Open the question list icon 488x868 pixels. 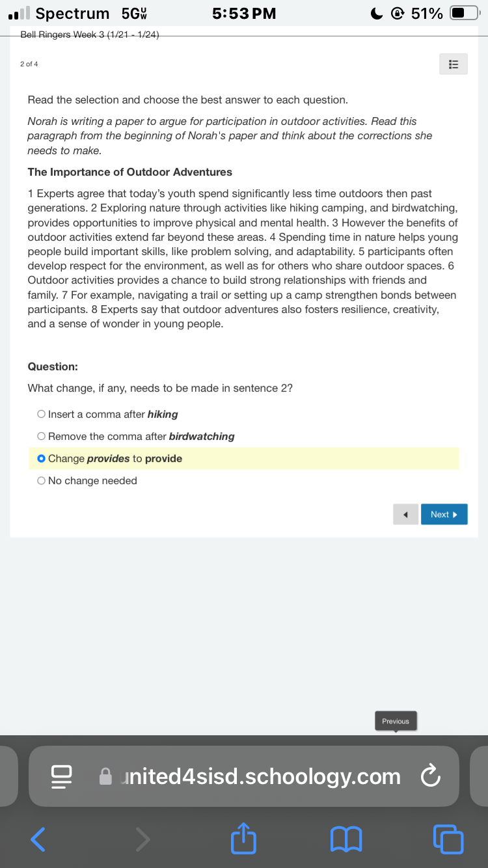(454, 64)
